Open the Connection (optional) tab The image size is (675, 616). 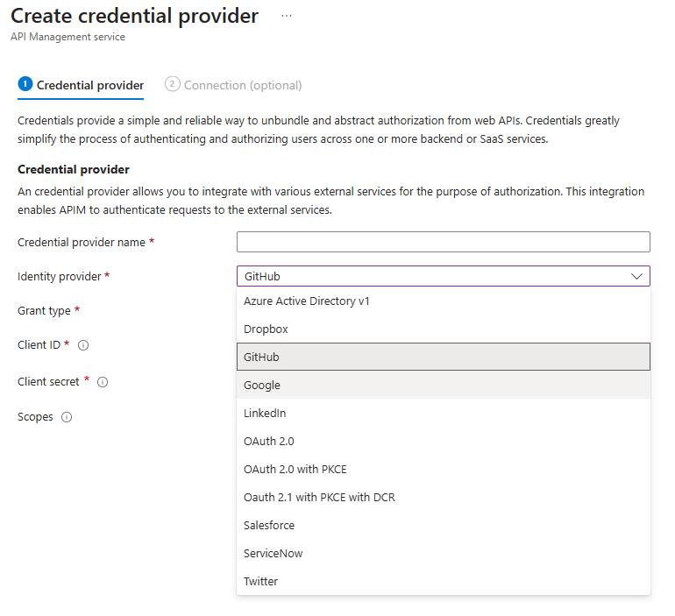[234, 85]
